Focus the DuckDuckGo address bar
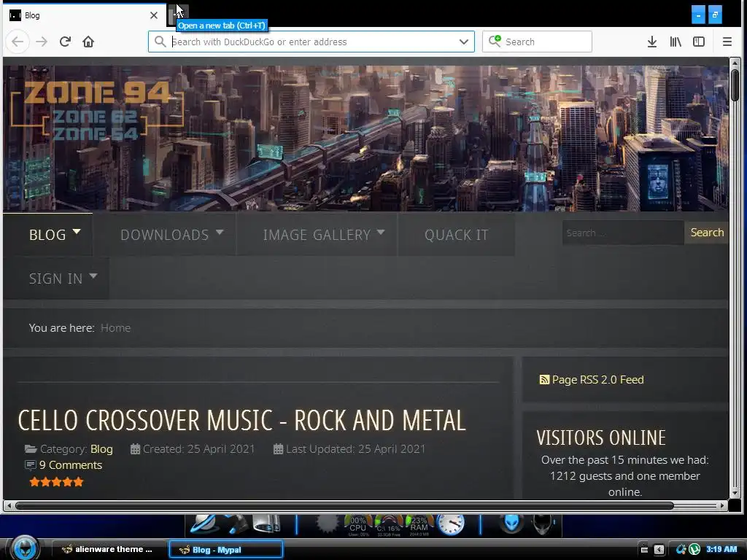Image resolution: width=747 pixels, height=560 pixels. point(311,42)
